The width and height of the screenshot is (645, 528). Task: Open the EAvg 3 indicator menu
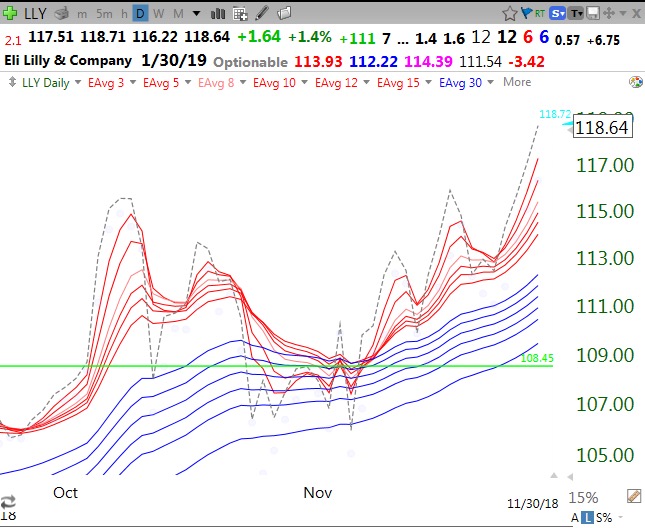pyautogui.click(x=106, y=83)
